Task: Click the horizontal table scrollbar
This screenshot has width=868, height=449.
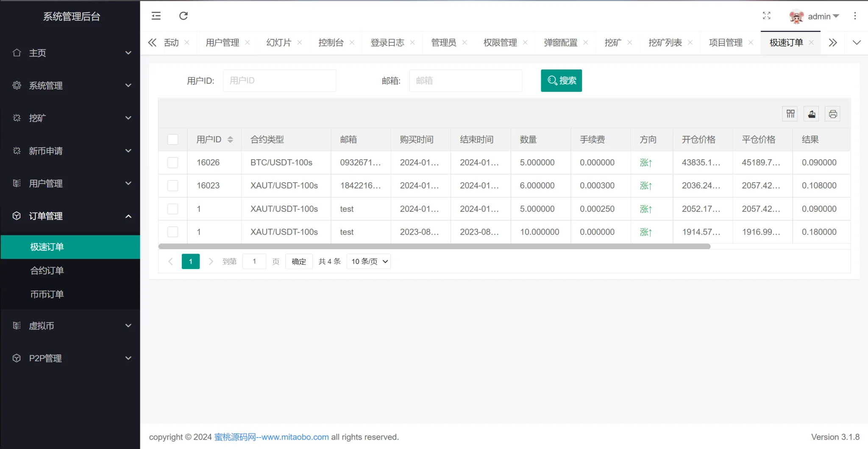Action: (x=434, y=247)
